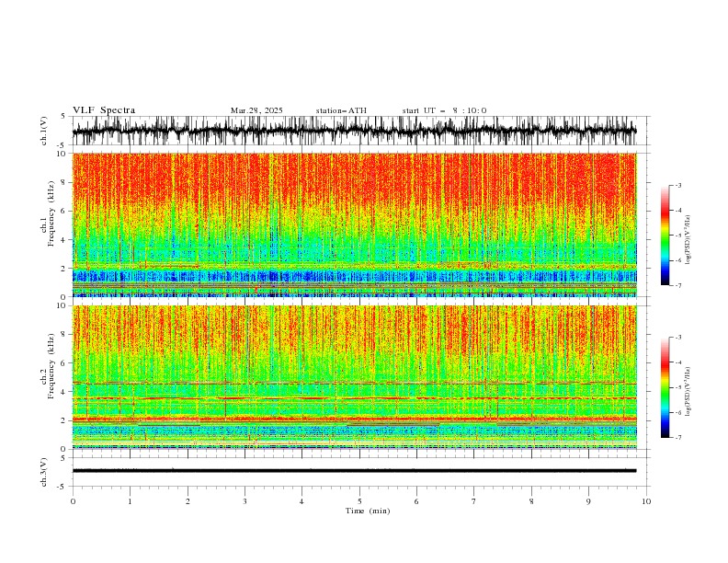
Task: Click the 'ch.3(V)' axis label
Action: pyautogui.click(x=44, y=472)
